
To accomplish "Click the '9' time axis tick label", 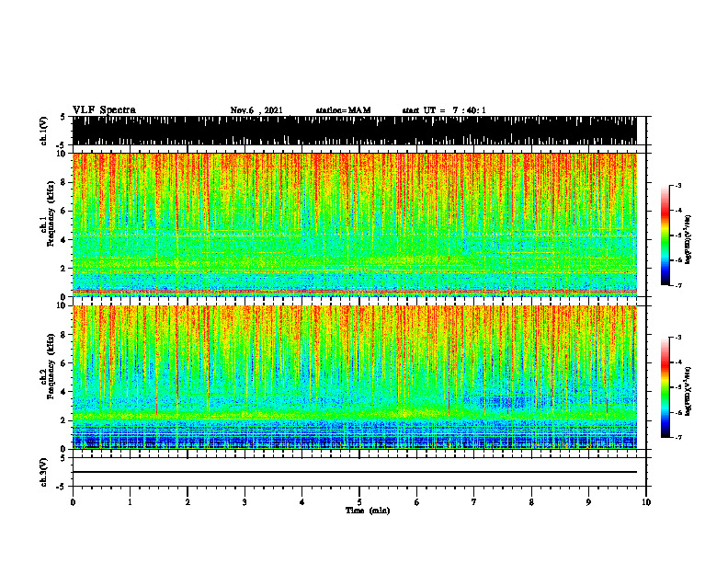I will pyautogui.click(x=588, y=502).
